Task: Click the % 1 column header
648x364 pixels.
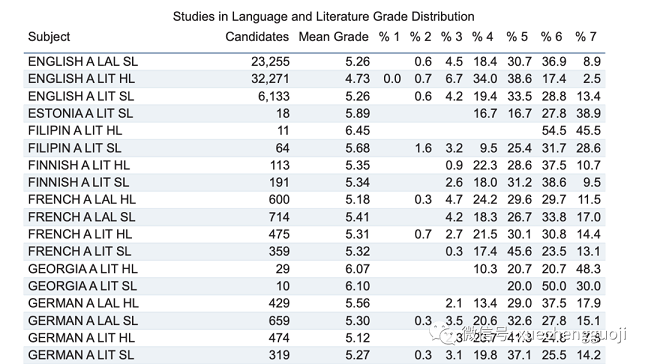Action: point(389,37)
